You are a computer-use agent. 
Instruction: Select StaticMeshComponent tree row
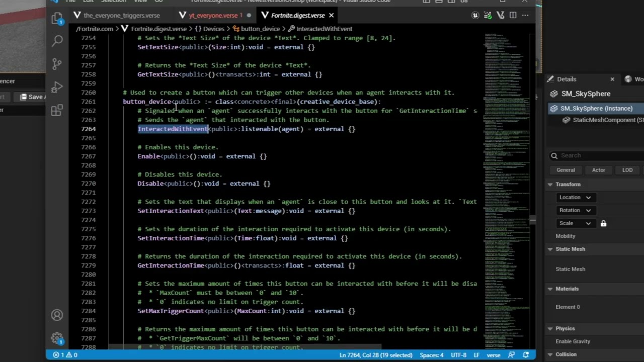coord(603,120)
